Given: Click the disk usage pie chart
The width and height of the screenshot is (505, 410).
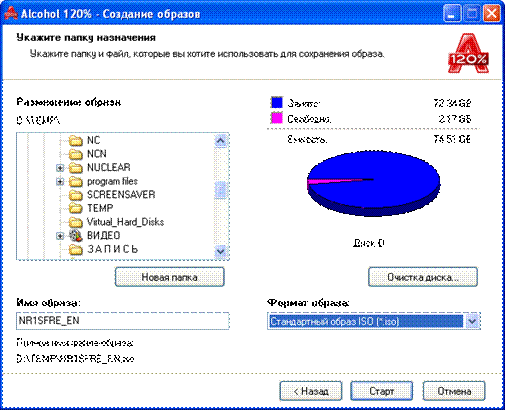Looking at the screenshot, I should coord(373,183).
